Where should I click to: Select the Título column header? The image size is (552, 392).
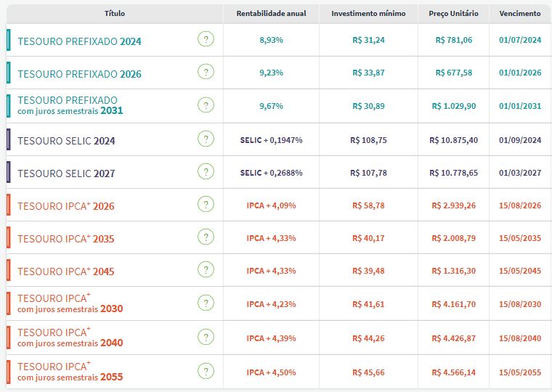[x=115, y=14]
